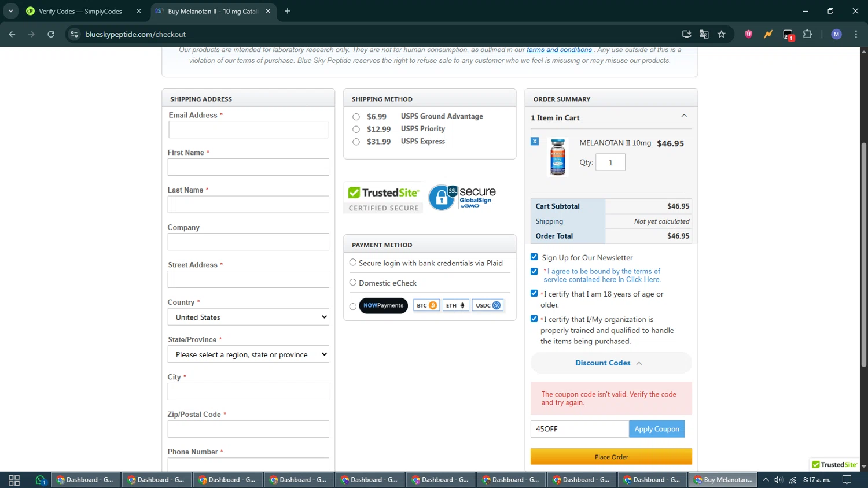868x488 pixels.
Task: Click the MELANOTAN II vial thumbnail
Action: (558, 157)
